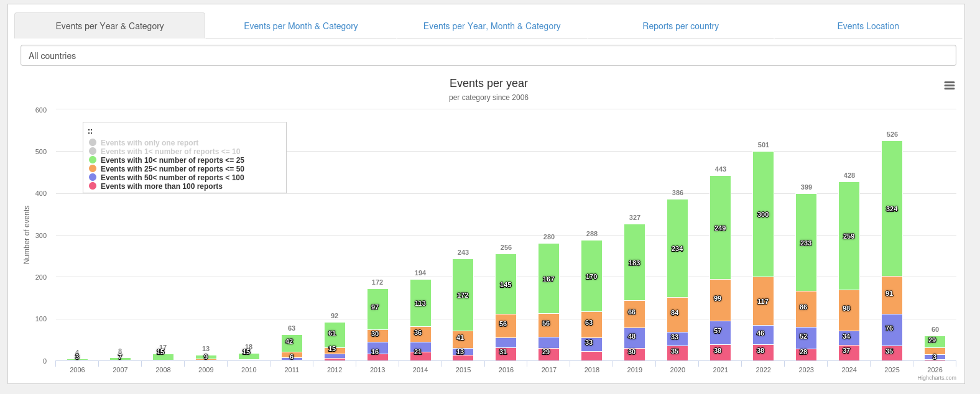Go to Reports per country tab
Screen dimensions: 980x394
pos(680,26)
